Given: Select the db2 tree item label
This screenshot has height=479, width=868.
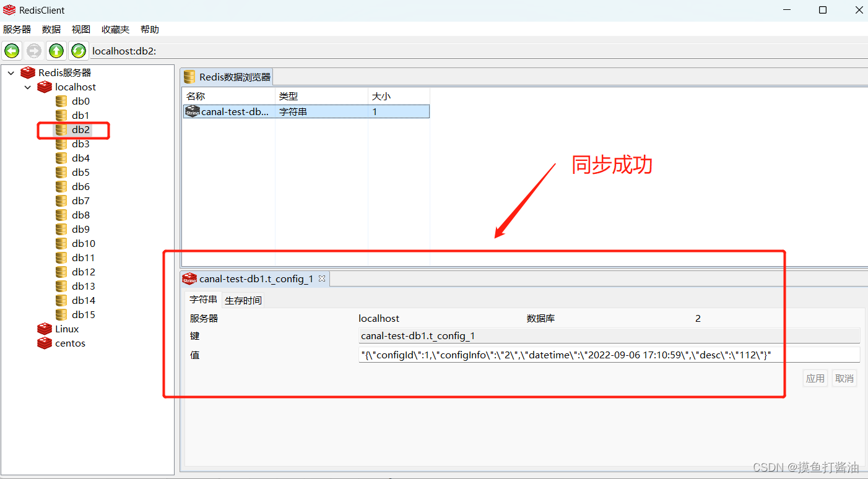Looking at the screenshot, I should (x=80, y=129).
